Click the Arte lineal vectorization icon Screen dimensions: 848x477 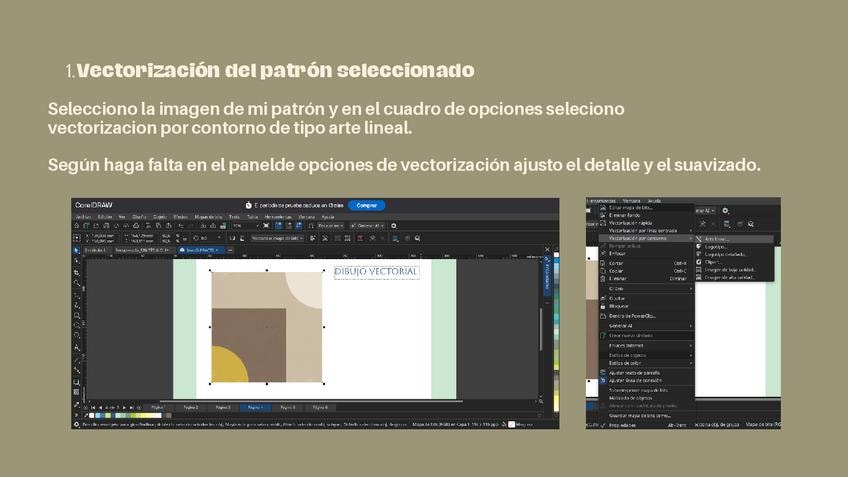(x=700, y=239)
